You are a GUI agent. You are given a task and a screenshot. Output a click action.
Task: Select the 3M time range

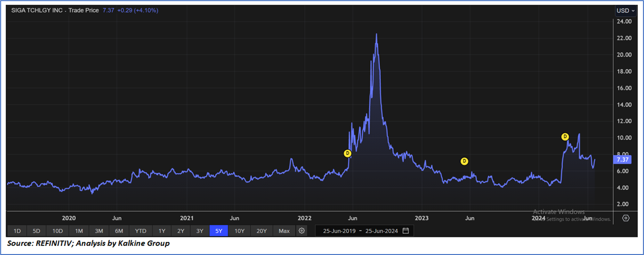point(99,231)
